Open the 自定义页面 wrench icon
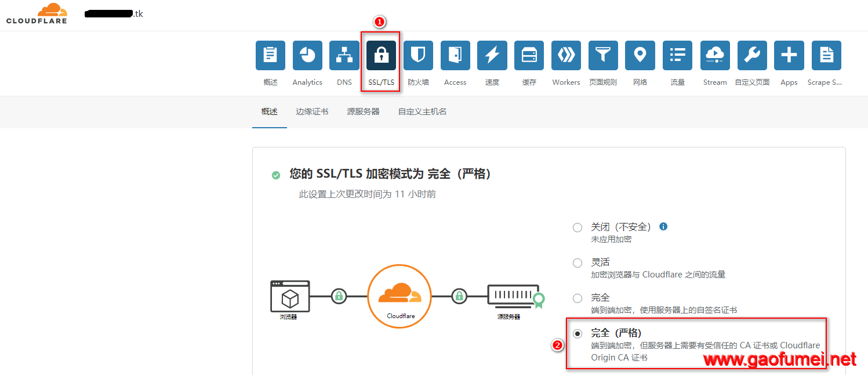Image resolution: width=868 pixels, height=375 pixels. click(x=752, y=56)
